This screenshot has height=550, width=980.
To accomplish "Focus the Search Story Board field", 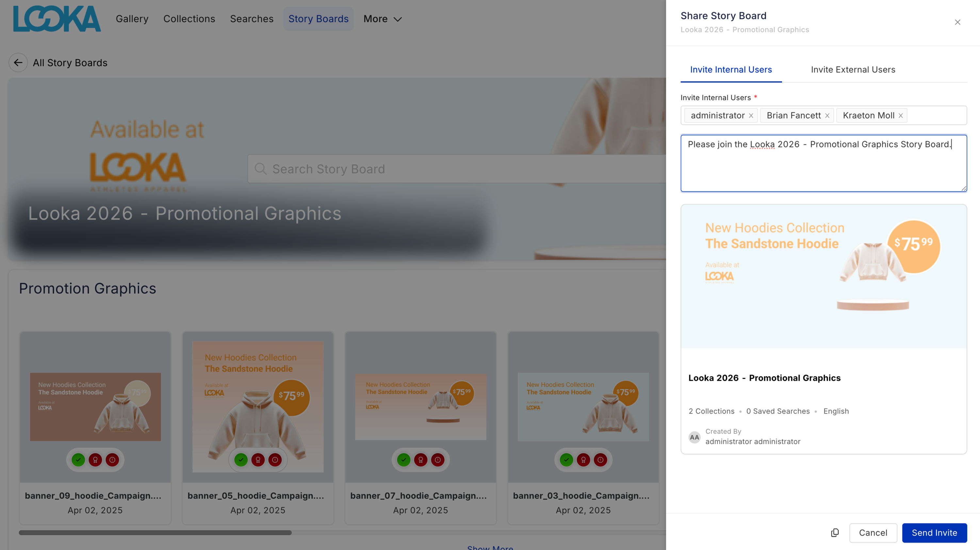I will tap(457, 169).
